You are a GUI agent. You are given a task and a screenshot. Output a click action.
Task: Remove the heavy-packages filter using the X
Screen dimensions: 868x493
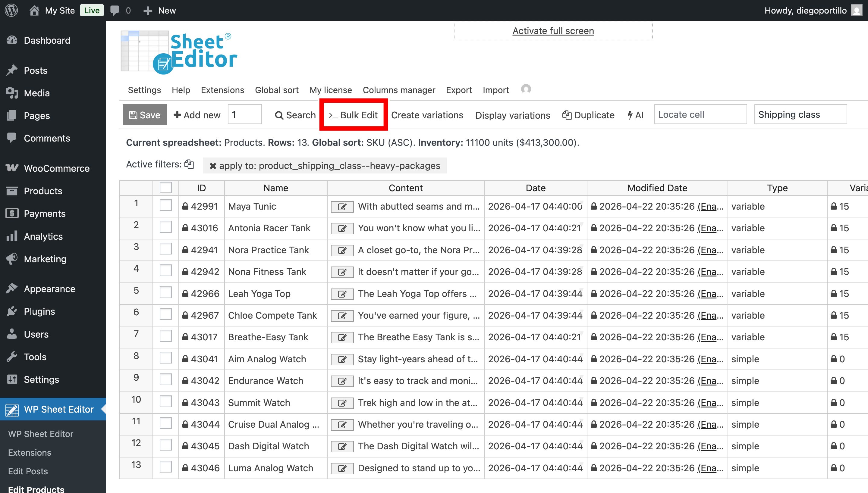(213, 166)
